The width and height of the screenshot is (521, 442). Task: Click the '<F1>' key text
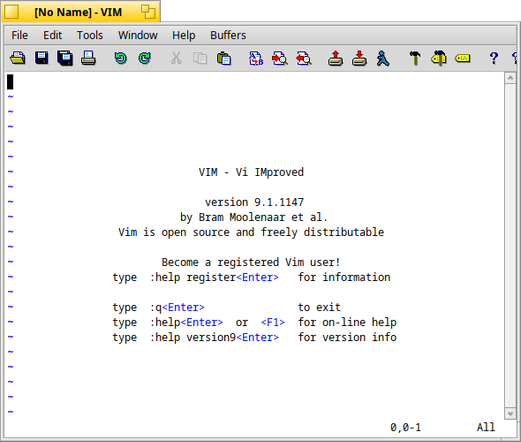[x=273, y=322]
